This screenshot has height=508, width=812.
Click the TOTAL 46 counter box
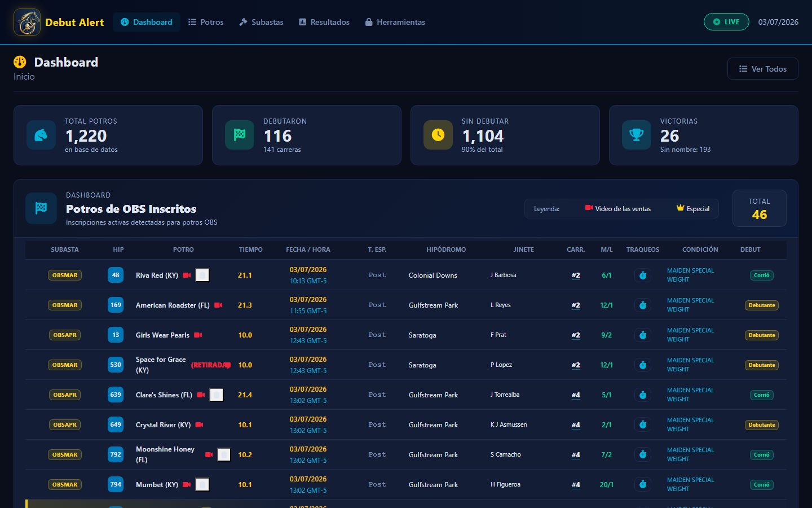[x=759, y=208]
